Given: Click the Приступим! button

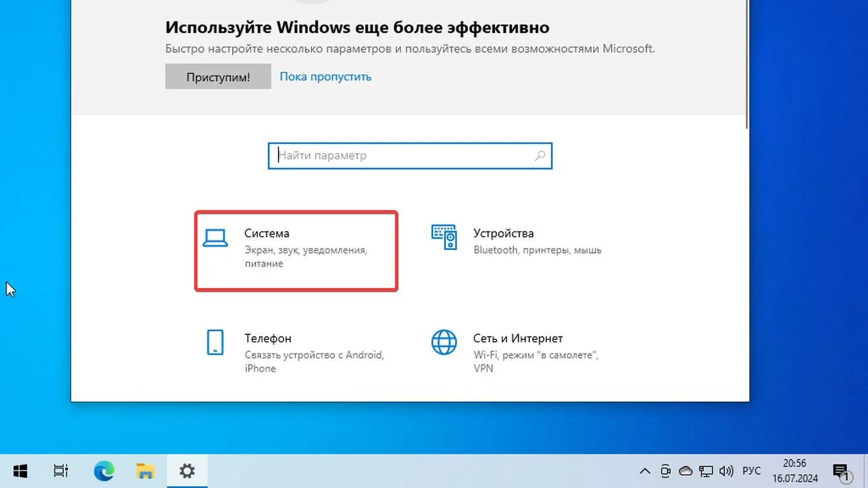Looking at the screenshot, I should coord(218,77).
